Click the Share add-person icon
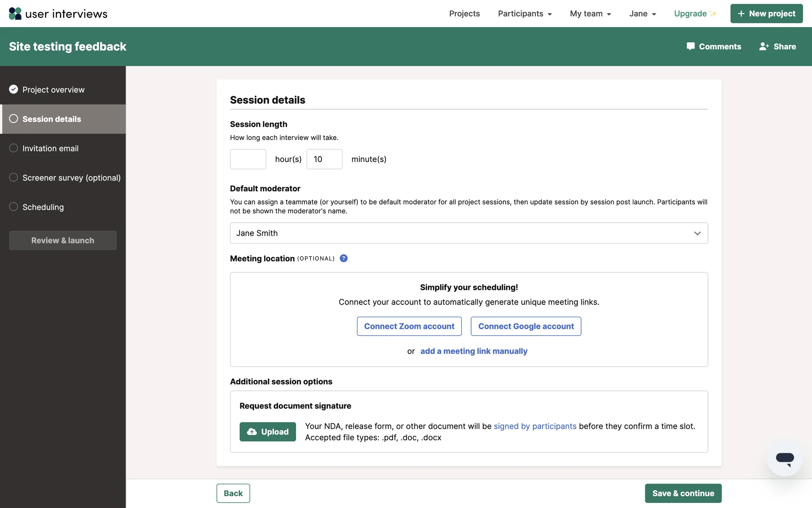Viewport: 812px width, 508px height. [x=763, y=46]
